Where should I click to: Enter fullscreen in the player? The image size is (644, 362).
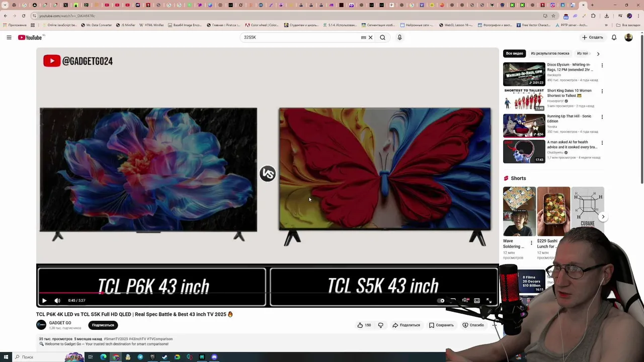489,300
